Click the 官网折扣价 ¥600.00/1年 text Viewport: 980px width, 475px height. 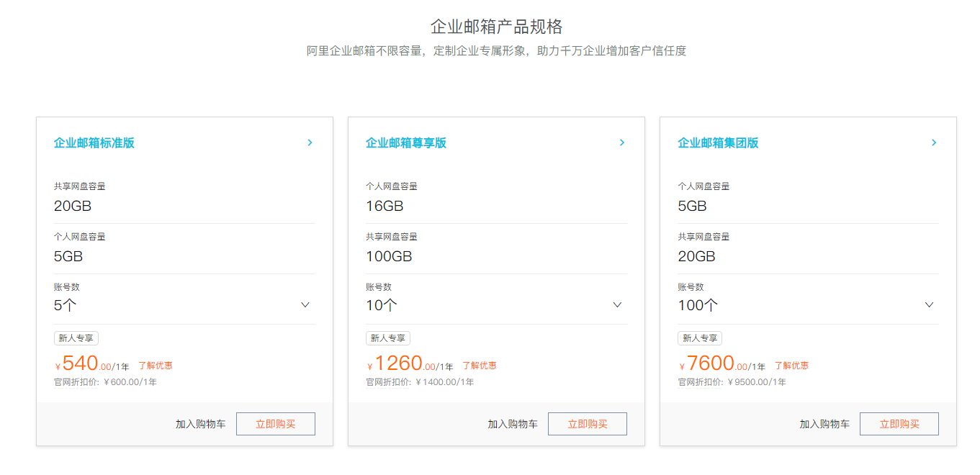pos(105,382)
